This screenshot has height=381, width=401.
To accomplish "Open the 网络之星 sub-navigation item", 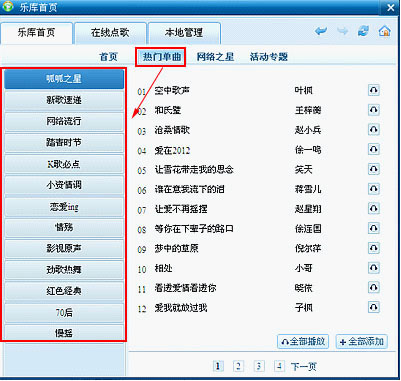I will (x=215, y=57).
